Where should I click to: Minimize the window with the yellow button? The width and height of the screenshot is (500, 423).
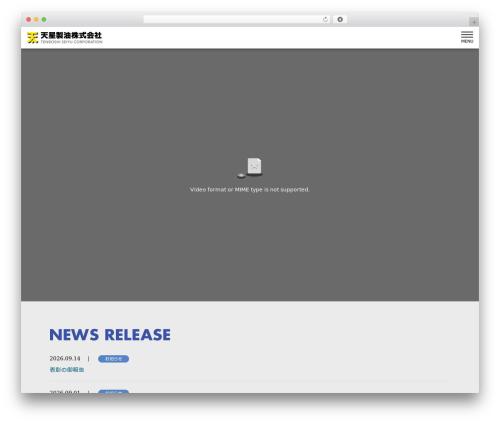[x=36, y=20]
